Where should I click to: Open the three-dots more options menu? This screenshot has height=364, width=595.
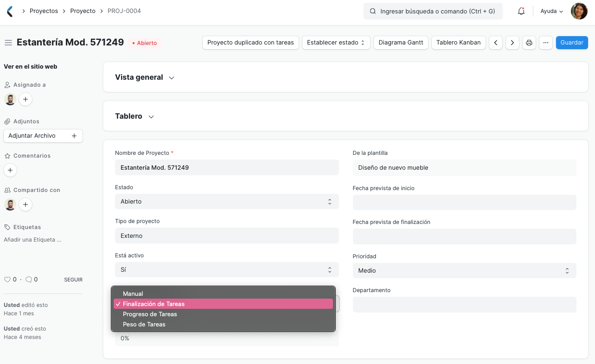point(546,43)
